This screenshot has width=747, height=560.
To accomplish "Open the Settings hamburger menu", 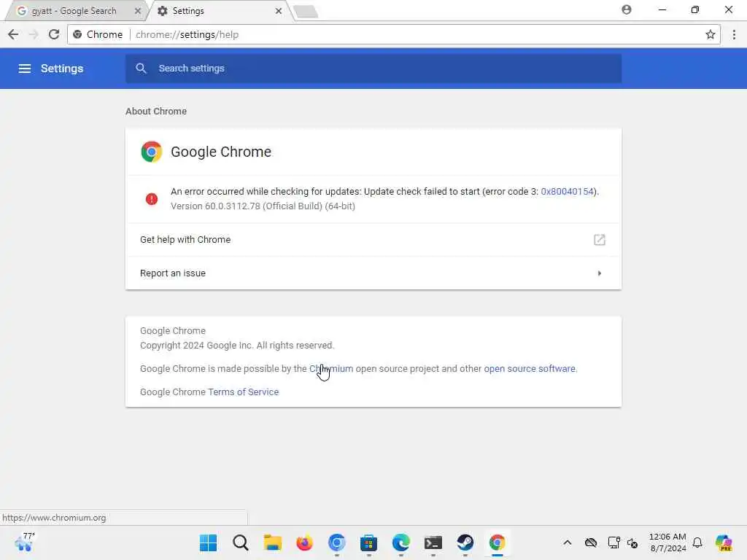I will 24,69.
